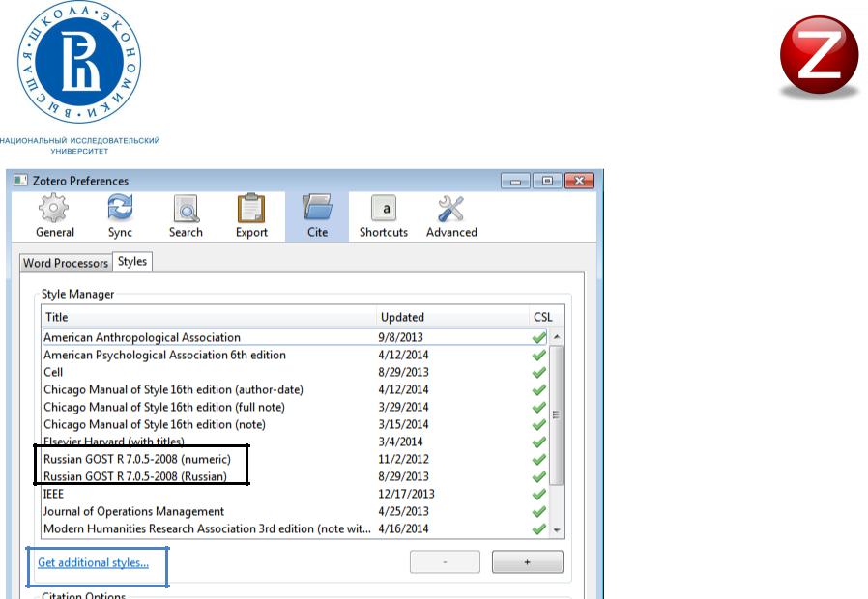
Task: Click Zotero Preferences title bar icon
Action: click(20, 181)
